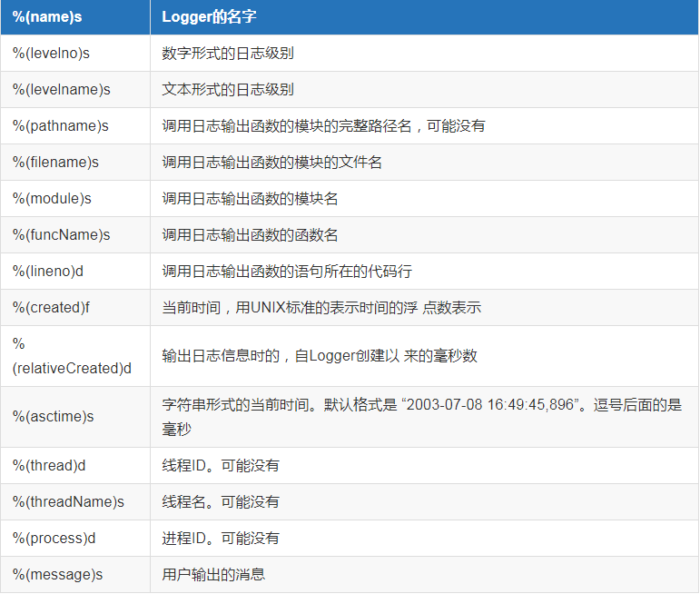This screenshot has width=700, height=594.
Task: Click the description 文本形式的日志级别
Action: pyautogui.click(x=228, y=89)
